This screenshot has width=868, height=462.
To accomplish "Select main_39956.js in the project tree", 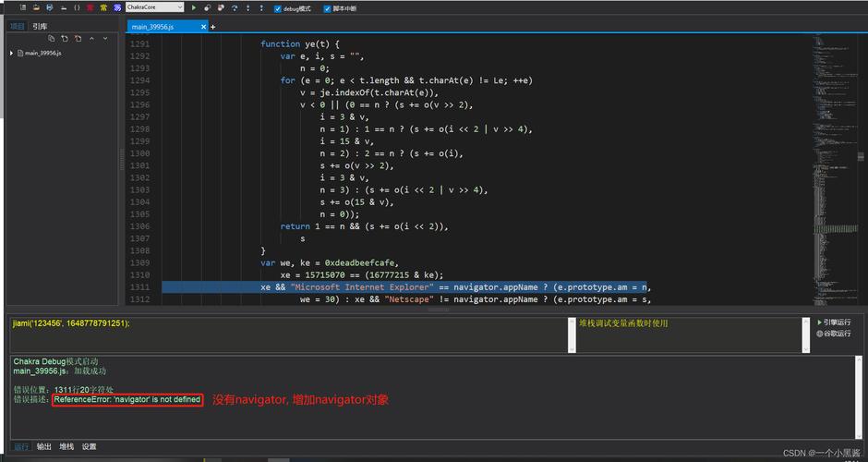I will (42, 54).
